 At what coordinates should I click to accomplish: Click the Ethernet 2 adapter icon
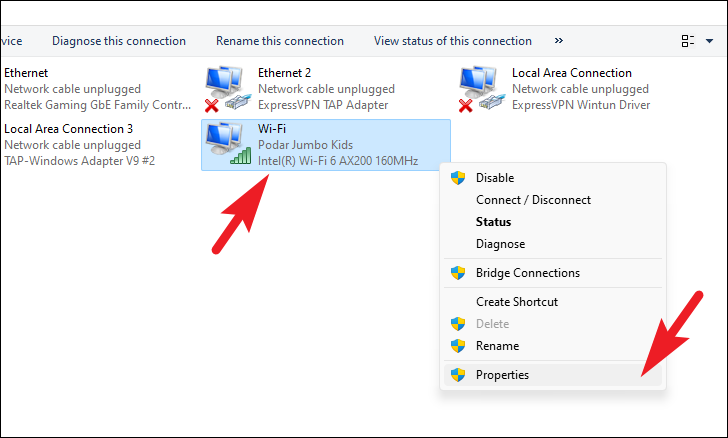pyautogui.click(x=228, y=89)
